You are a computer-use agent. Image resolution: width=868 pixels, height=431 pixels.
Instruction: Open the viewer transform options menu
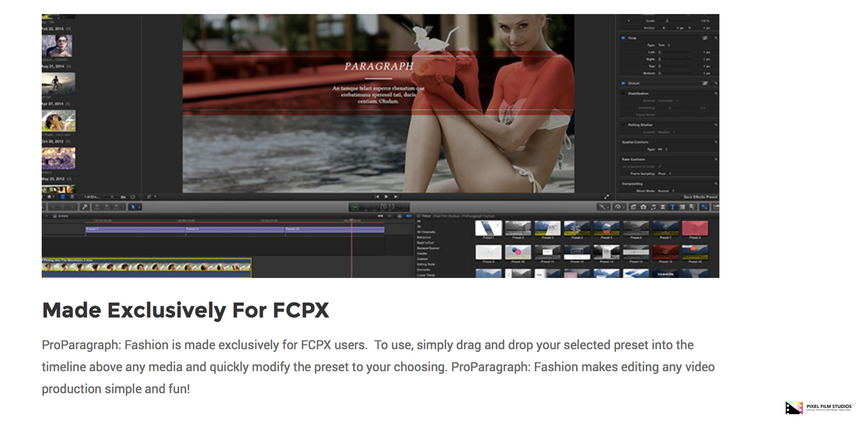pos(150,197)
